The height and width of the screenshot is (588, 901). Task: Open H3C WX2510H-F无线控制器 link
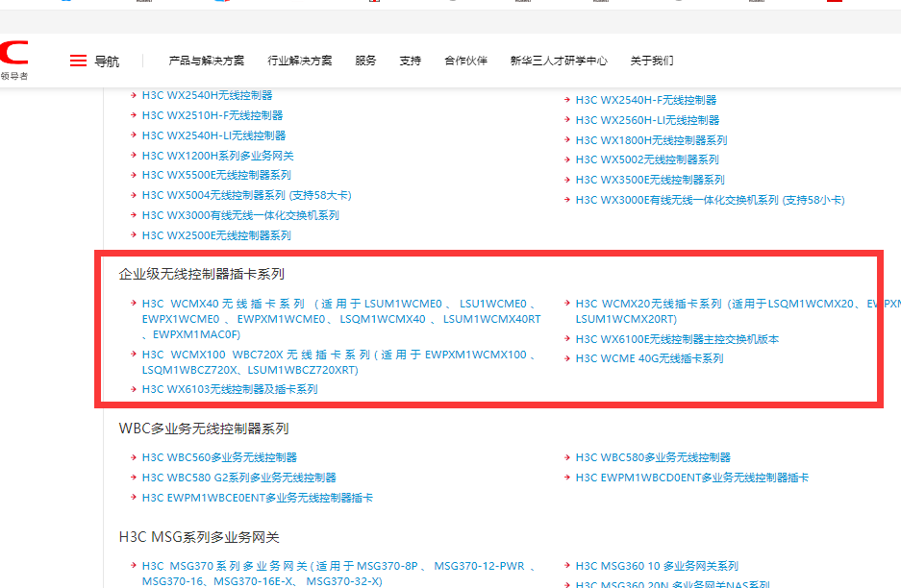coord(213,115)
